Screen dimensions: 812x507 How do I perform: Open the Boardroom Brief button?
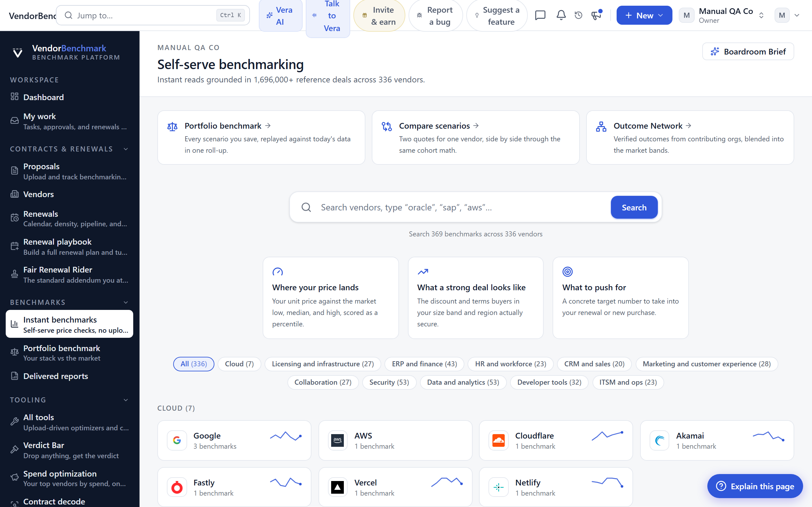coord(748,52)
